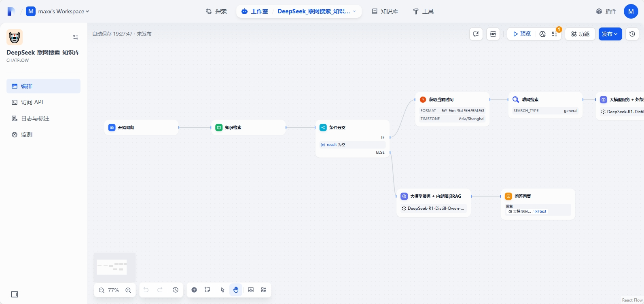The image size is (644, 304).
Task: Click the 知识检索 node green icon
Action: [x=219, y=127]
